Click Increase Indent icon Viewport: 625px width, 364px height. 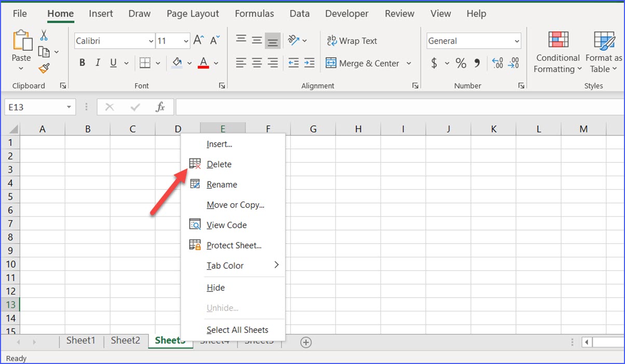coord(309,63)
